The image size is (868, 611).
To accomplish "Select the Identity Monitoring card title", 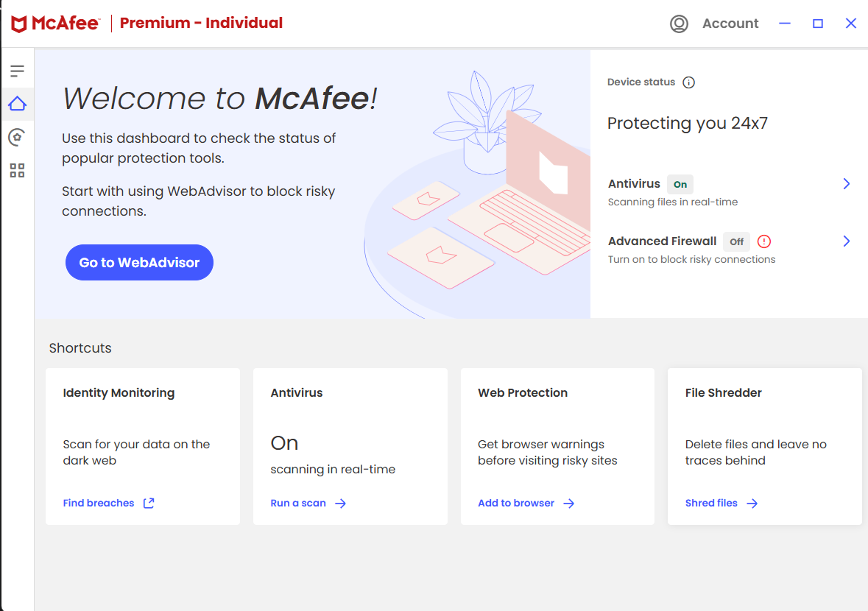I will pyautogui.click(x=119, y=393).
